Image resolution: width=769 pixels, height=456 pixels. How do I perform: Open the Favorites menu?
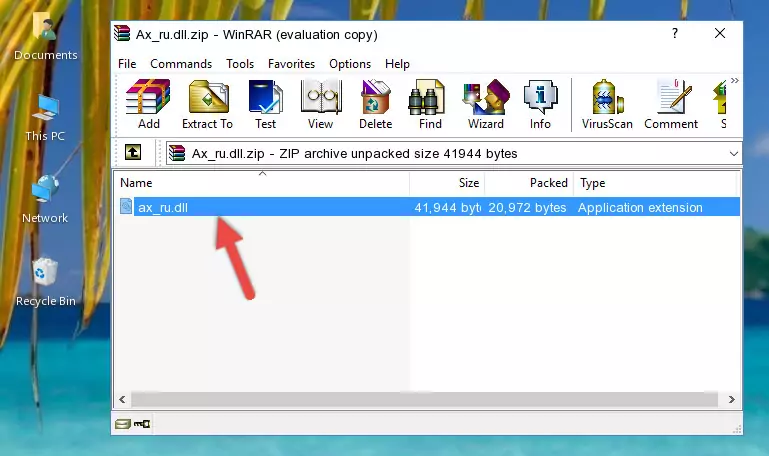291,64
